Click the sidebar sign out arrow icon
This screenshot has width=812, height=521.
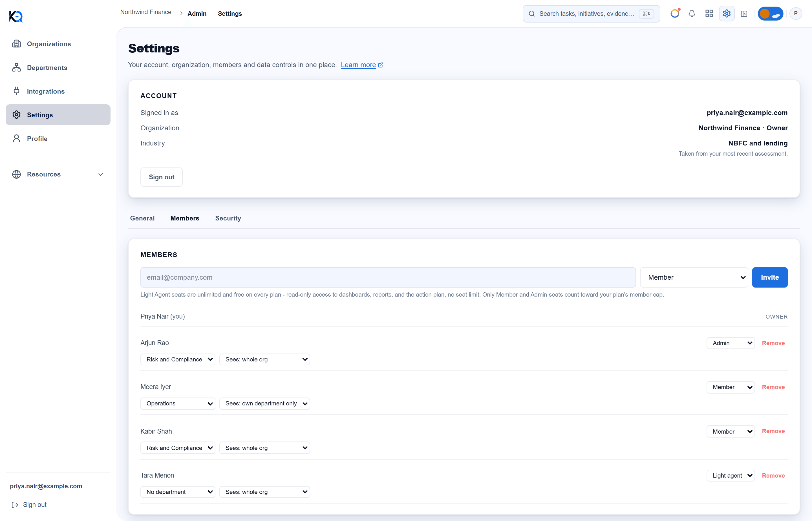point(15,505)
